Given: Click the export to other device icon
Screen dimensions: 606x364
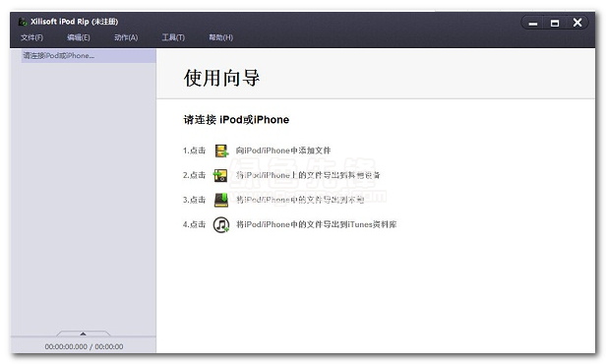Looking at the screenshot, I should 220,175.
